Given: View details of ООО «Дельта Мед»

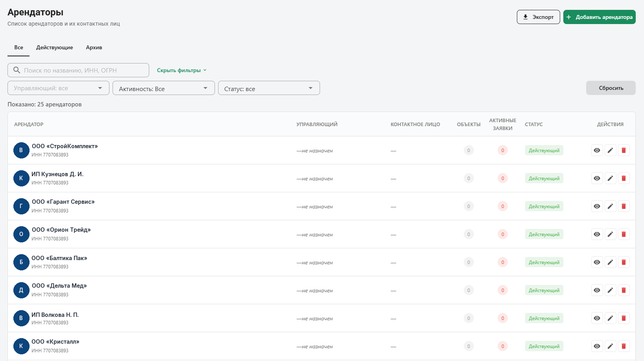Looking at the screenshot, I should click(597, 290).
